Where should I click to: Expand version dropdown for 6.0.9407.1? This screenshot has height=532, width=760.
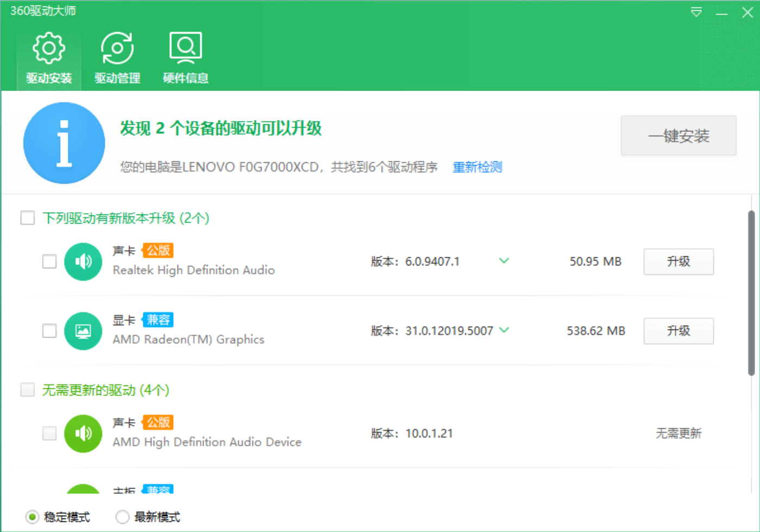pyautogui.click(x=504, y=261)
